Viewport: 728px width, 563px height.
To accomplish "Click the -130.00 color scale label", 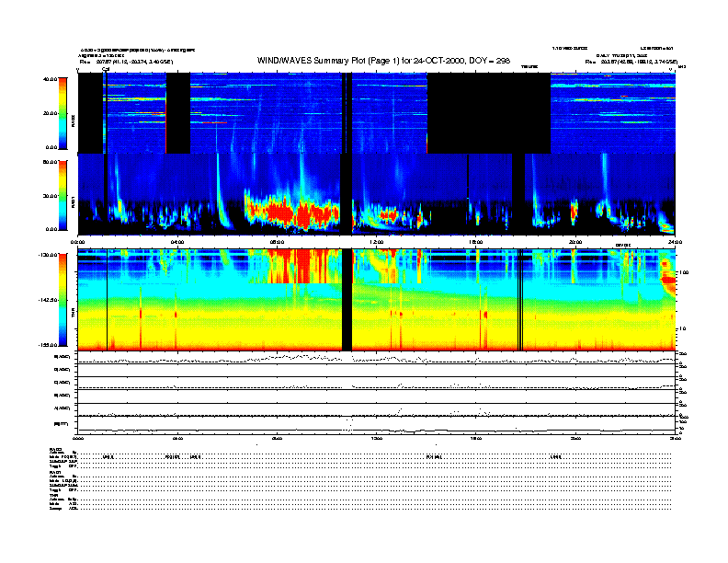I will [48, 255].
